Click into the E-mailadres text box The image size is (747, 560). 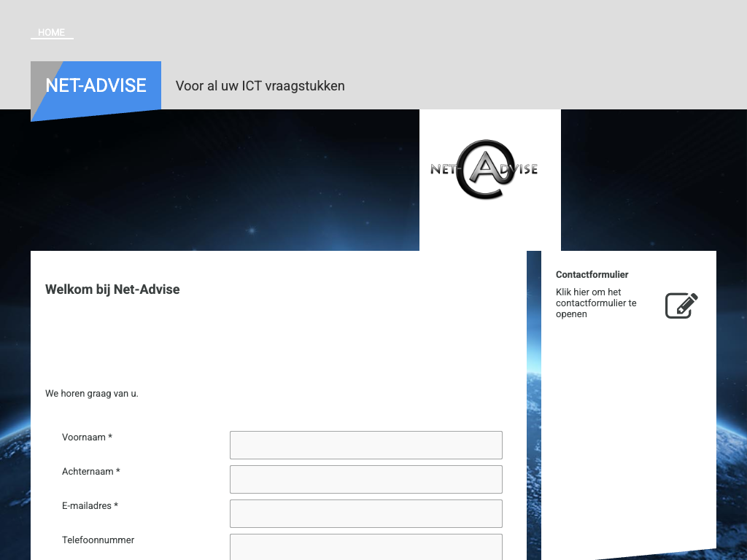(365, 513)
